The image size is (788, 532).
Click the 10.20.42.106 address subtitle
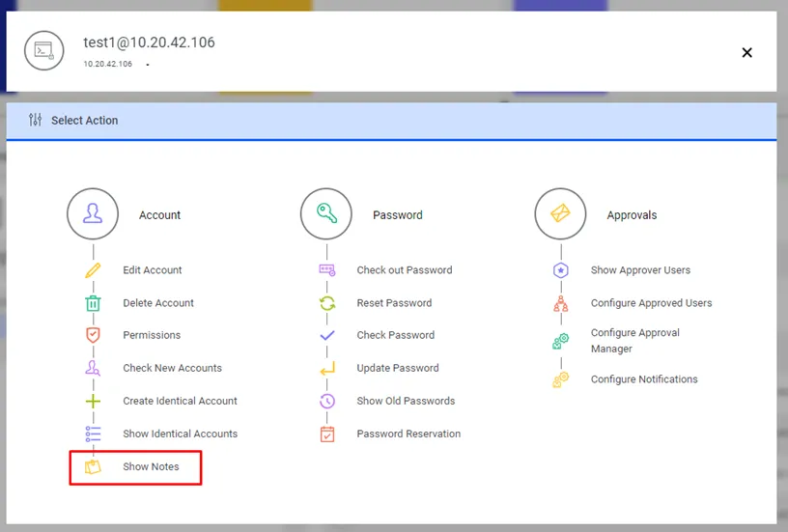(x=107, y=64)
